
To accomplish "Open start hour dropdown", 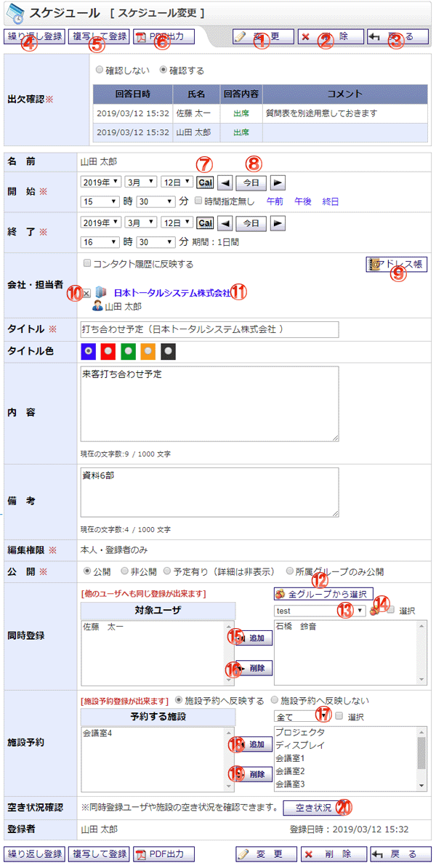I will click(x=100, y=201).
